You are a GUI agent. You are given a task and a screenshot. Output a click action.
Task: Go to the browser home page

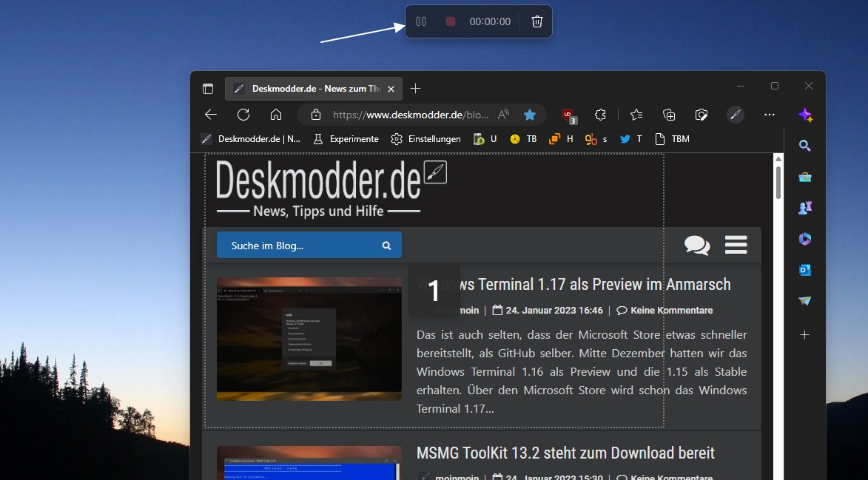tap(276, 115)
